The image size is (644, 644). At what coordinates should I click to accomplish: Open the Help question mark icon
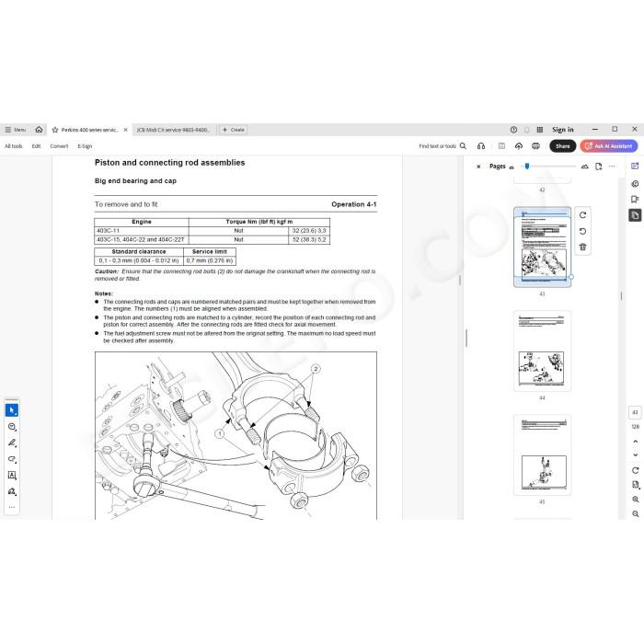tap(513, 130)
